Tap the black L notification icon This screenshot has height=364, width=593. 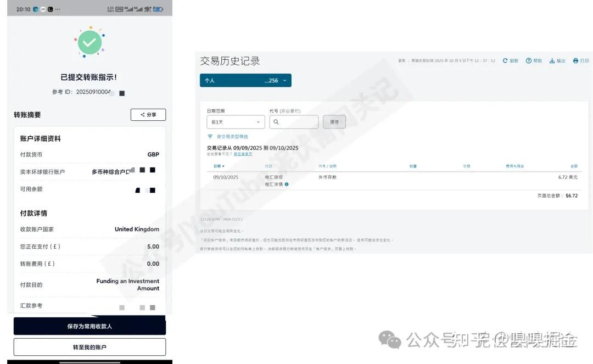(x=51, y=9)
